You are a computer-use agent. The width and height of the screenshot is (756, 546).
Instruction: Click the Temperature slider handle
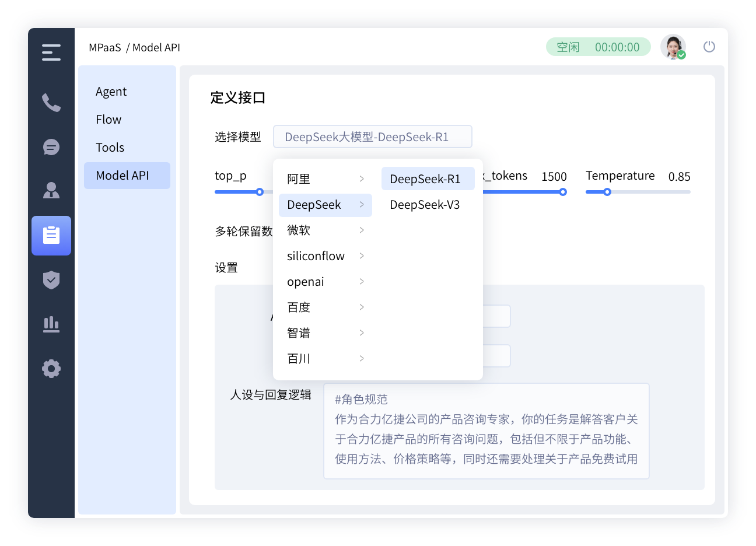click(607, 192)
